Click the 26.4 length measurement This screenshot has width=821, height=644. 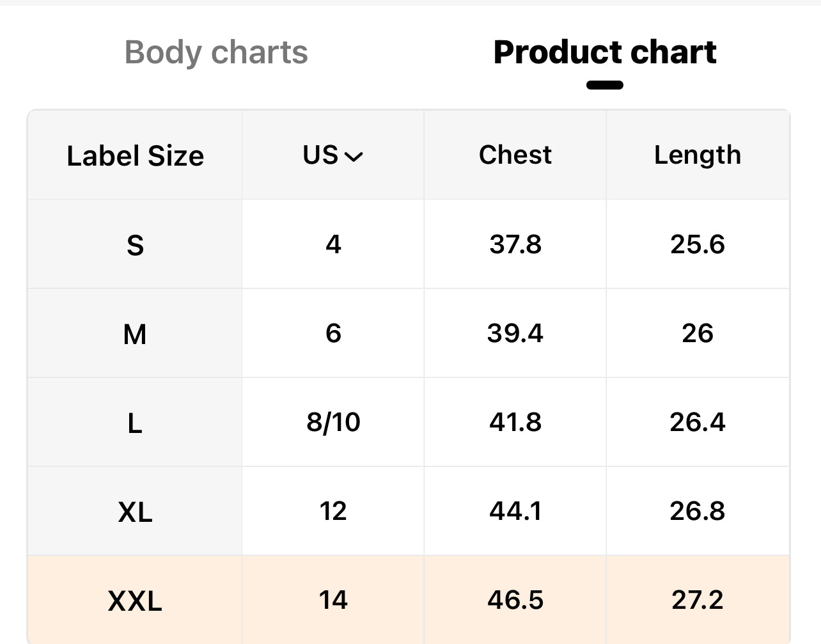point(697,422)
